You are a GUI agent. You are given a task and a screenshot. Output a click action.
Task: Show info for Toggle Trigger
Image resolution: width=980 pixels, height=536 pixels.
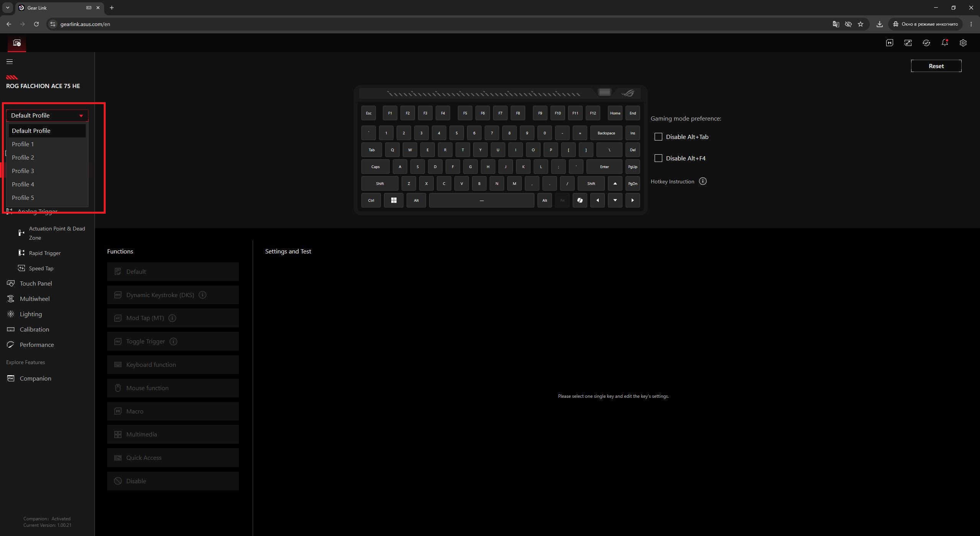coord(173,342)
